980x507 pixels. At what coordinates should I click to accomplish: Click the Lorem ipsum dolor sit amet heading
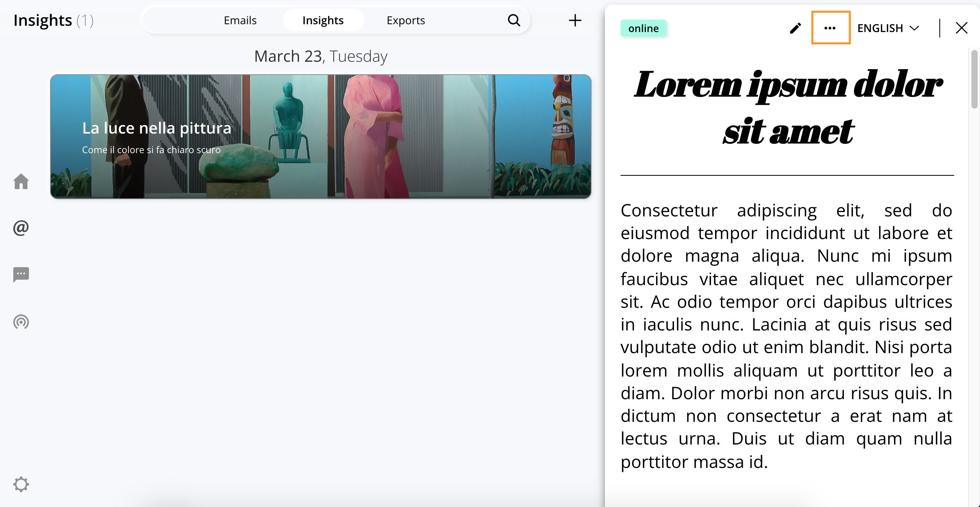788,107
